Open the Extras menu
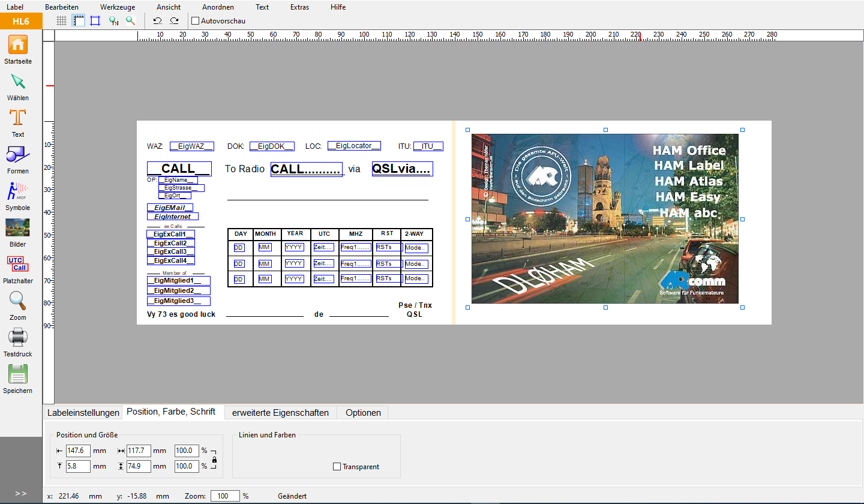 pos(299,7)
